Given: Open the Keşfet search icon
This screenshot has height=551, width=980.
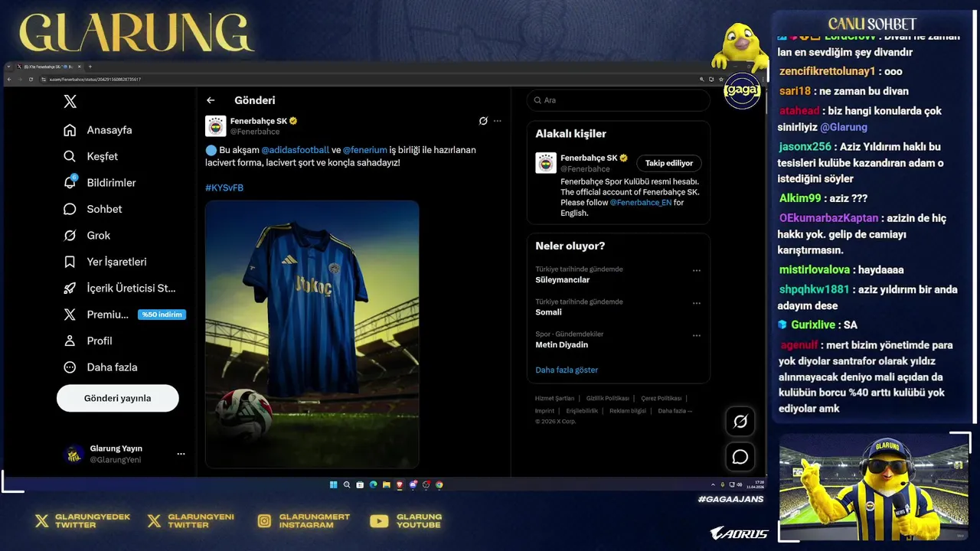Looking at the screenshot, I should tap(70, 156).
